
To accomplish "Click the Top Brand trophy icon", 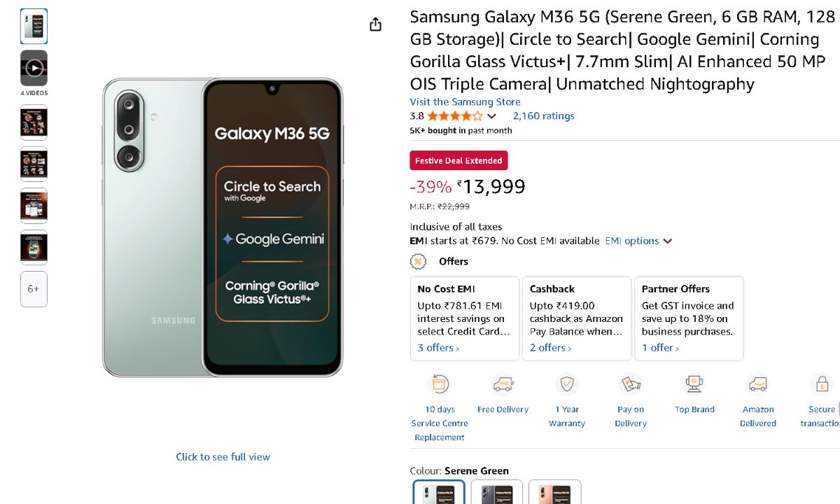I will pos(694,384).
